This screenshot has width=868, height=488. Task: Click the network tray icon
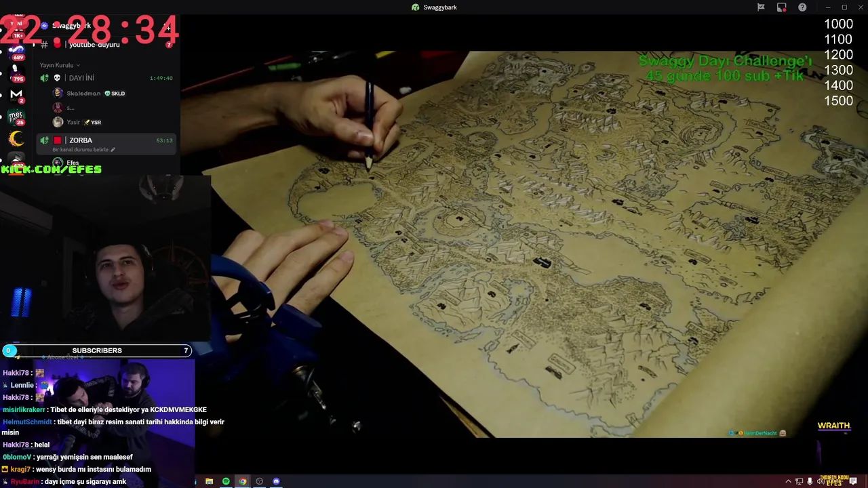(799, 481)
